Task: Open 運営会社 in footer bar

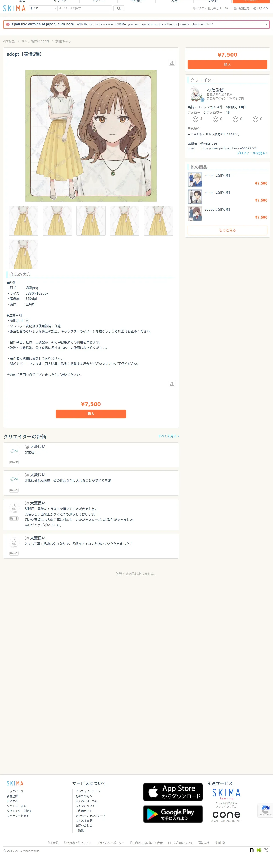Action: pyautogui.click(x=203, y=843)
